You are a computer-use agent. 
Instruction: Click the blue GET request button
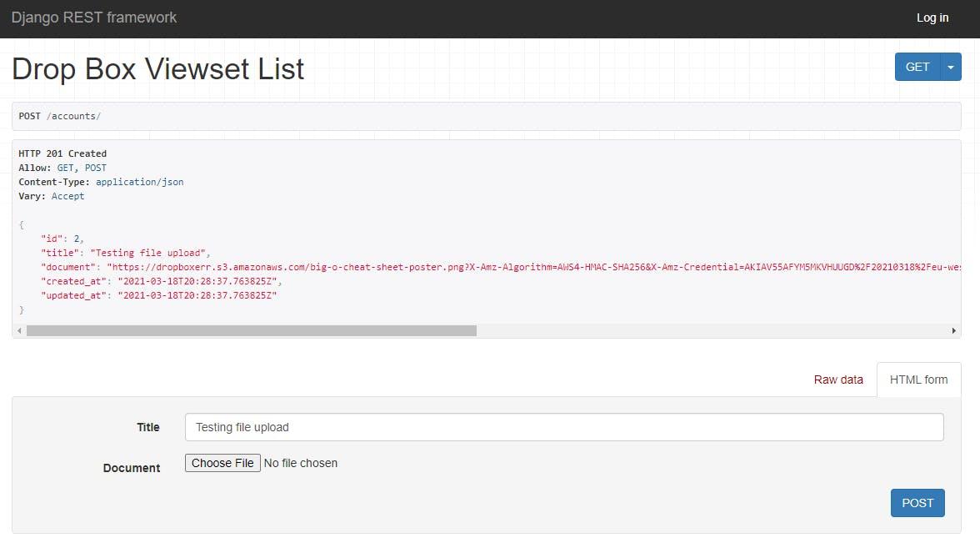coord(917,66)
